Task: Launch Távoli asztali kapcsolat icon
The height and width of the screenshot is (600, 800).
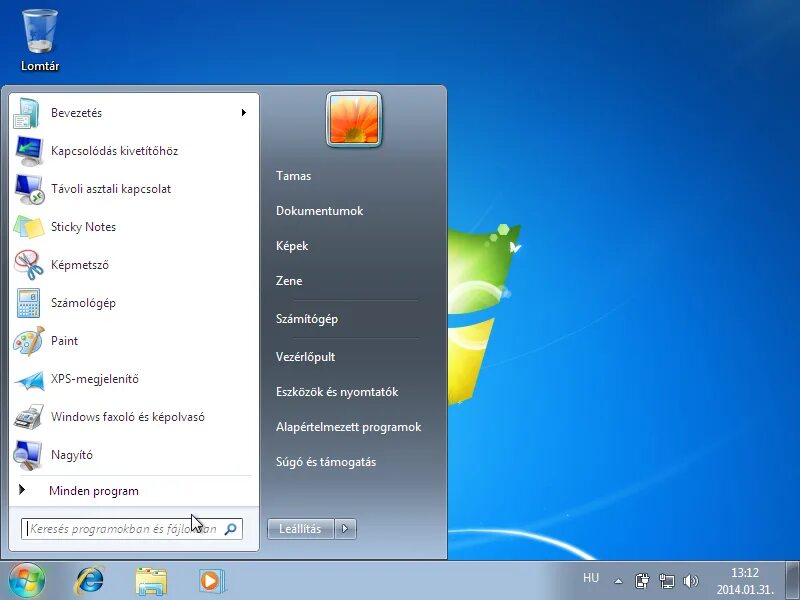Action: pos(29,189)
